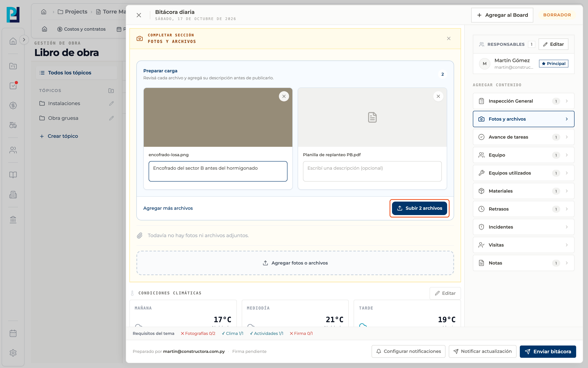Click Subir 2 archivos button
Image resolution: width=588 pixels, height=368 pixels.
tap(419, 208)
